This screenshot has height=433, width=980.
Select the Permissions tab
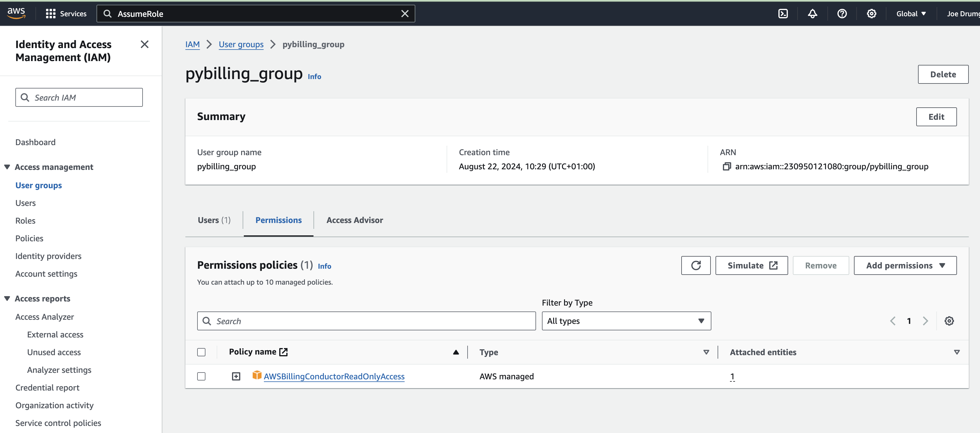278,220
